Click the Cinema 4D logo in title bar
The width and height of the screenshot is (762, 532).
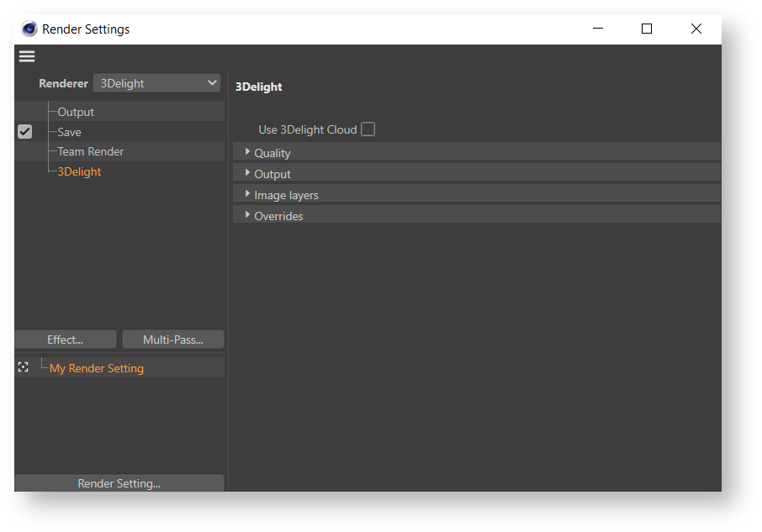click(29, 29)
